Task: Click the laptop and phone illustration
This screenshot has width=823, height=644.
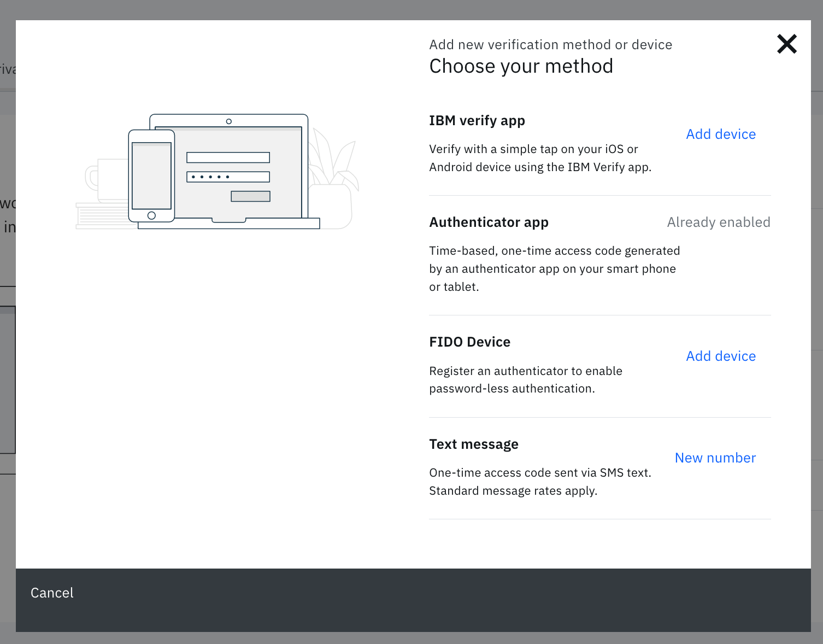Action: coord(217,172)
